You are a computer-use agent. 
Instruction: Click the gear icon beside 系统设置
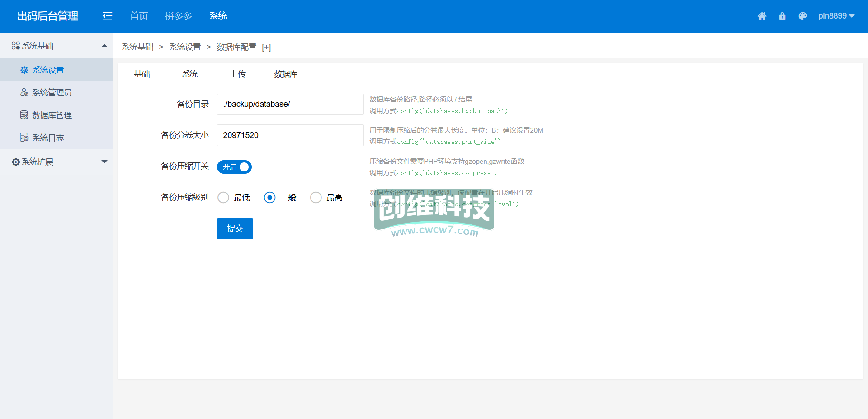click(x=24, y=70)
